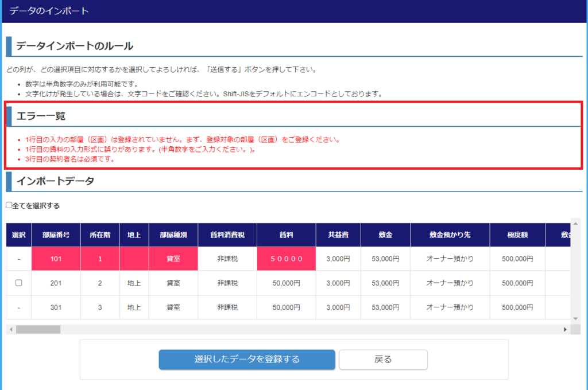Click the 部屋番号 column header
The height and width of the screenshot is (390, 588).
(x=56, y=235)
